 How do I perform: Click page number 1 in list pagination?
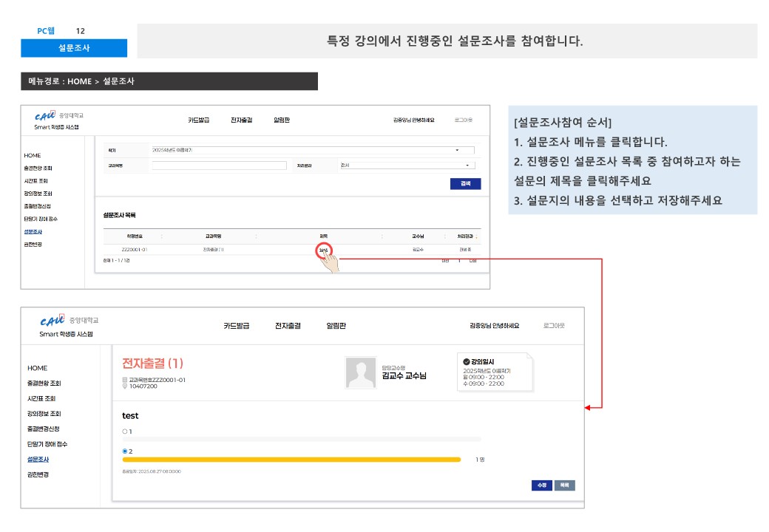click(459, 261)
